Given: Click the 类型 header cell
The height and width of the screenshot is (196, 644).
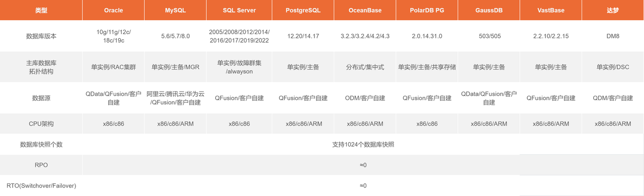Looking at the screenshot, I should [x=41, y=10].
